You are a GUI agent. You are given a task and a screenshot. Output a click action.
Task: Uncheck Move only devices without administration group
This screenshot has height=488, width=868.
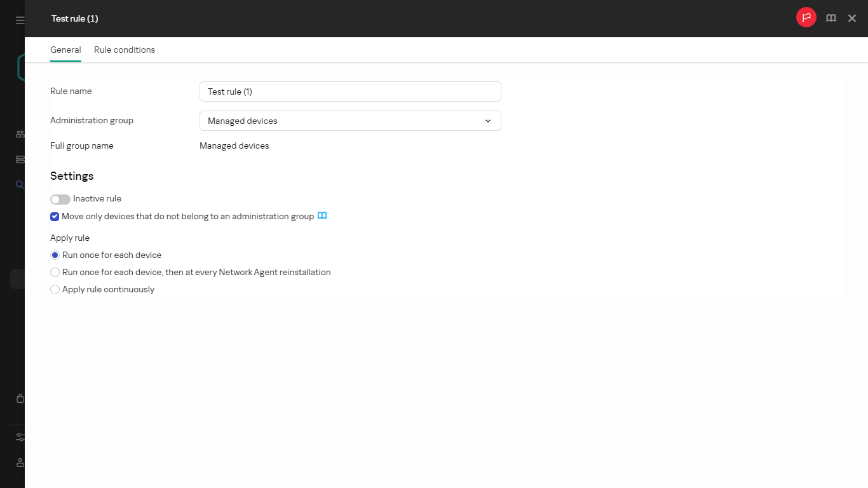(55, 217)
